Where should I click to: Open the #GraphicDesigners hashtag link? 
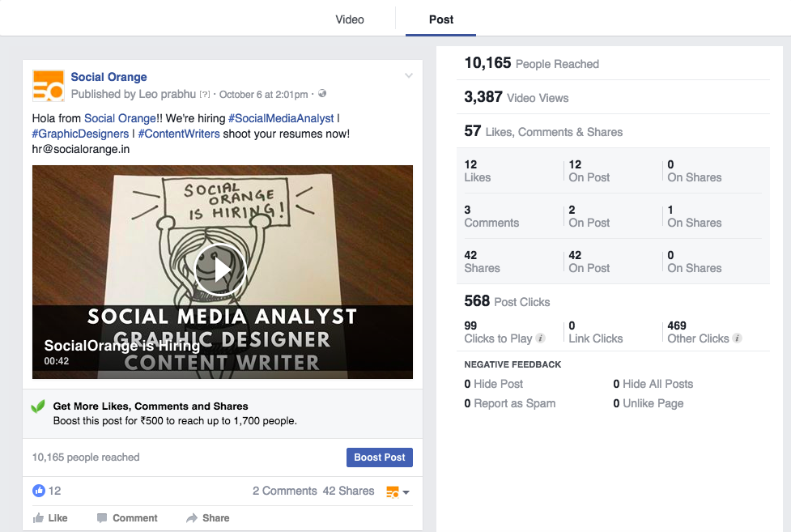click(x=80, y=134)
